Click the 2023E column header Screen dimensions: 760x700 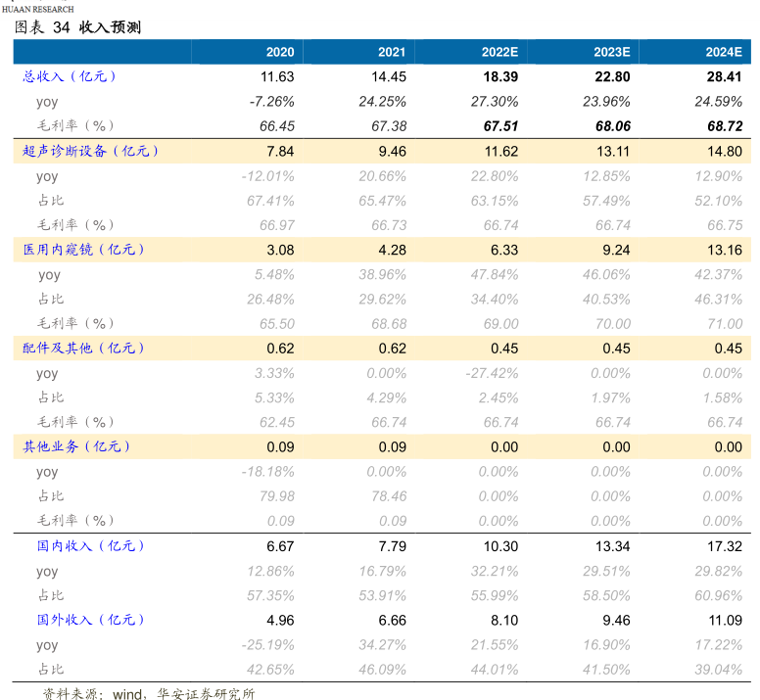coord(612,52)
